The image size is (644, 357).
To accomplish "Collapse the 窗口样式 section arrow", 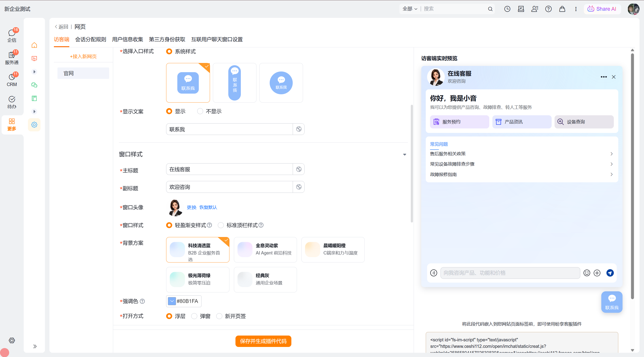I will point(405,154).
